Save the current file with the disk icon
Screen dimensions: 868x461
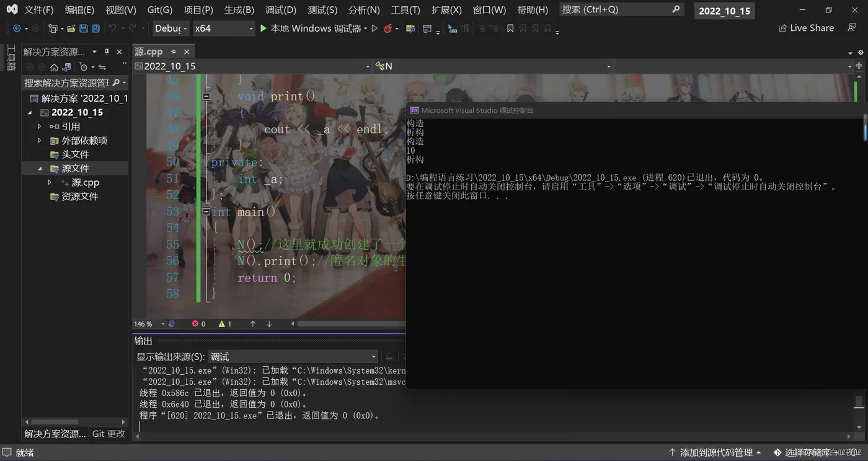tap(84, 29)
